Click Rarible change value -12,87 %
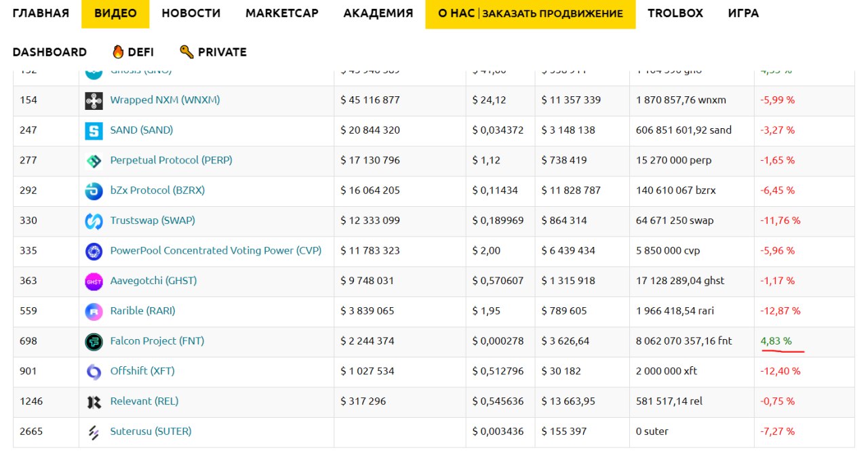 781,311
